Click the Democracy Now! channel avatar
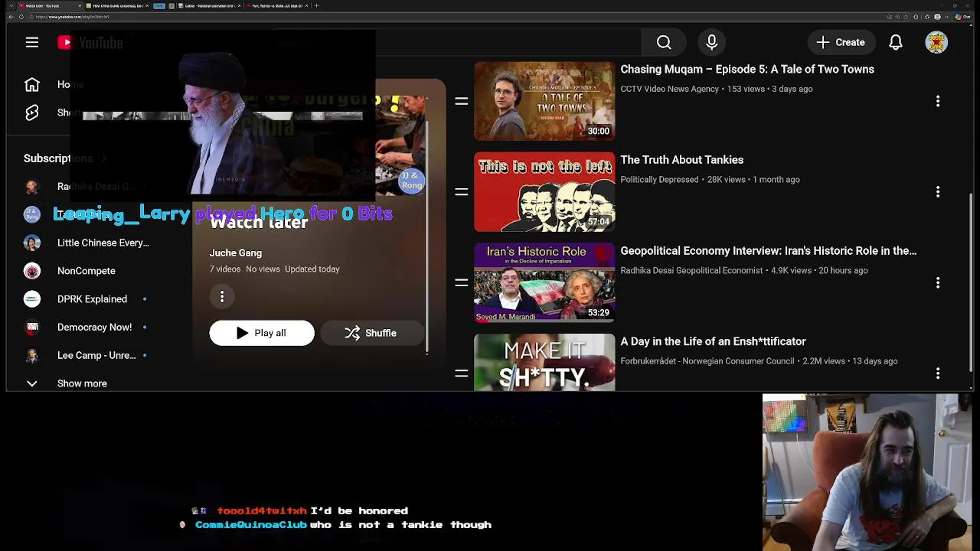Image resolution: width=980 pixels, height=551 pixels. coord(32,328)
